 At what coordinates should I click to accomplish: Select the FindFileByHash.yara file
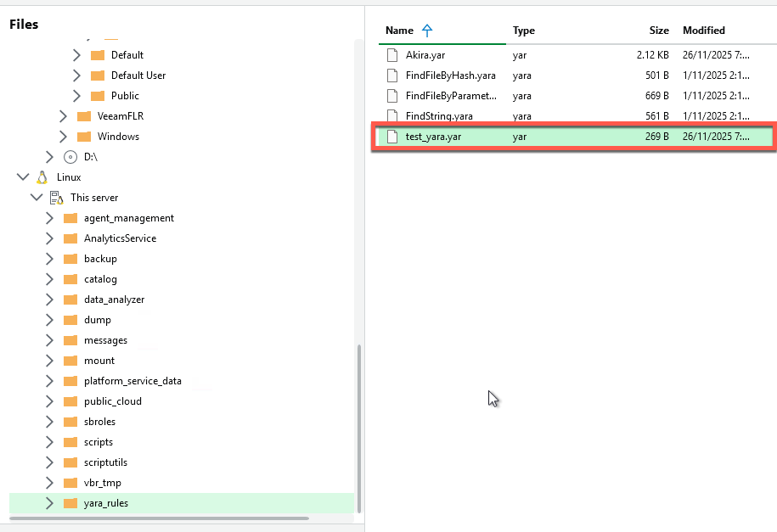pos(450,76)
